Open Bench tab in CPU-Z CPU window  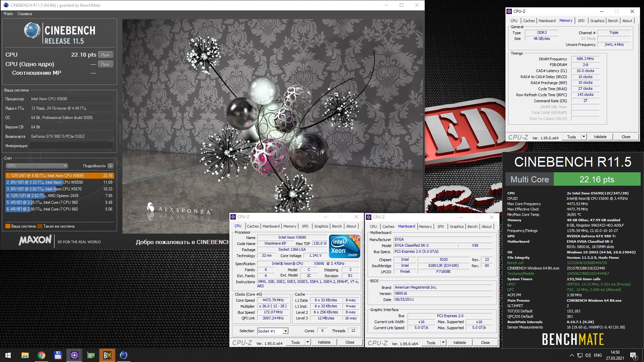pos(337,226)
